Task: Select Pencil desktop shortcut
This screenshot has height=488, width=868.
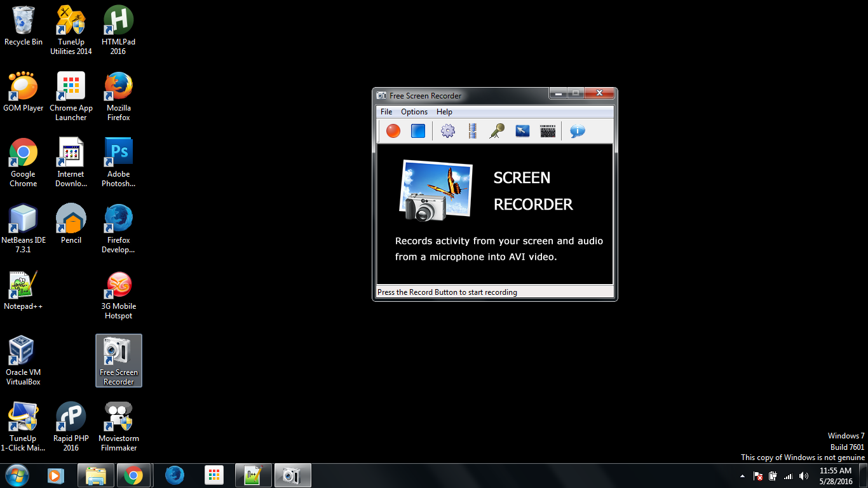Action: 71,224
